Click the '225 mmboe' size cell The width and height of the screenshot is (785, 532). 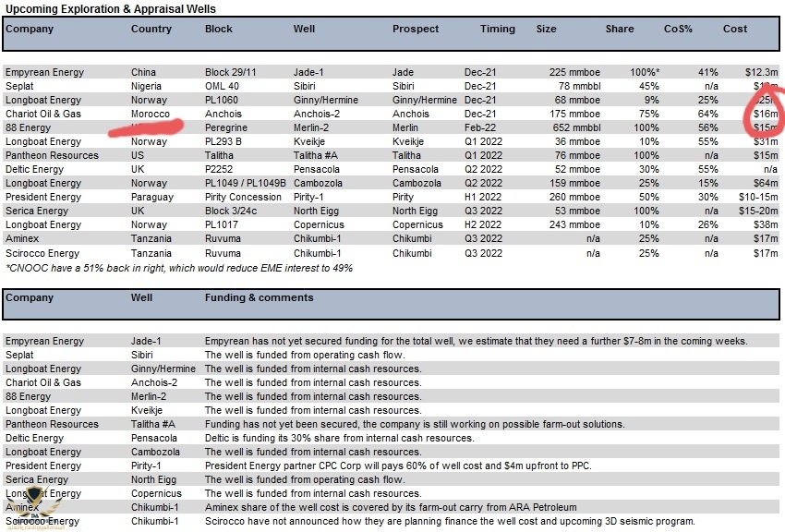click(x=574, y=72)
